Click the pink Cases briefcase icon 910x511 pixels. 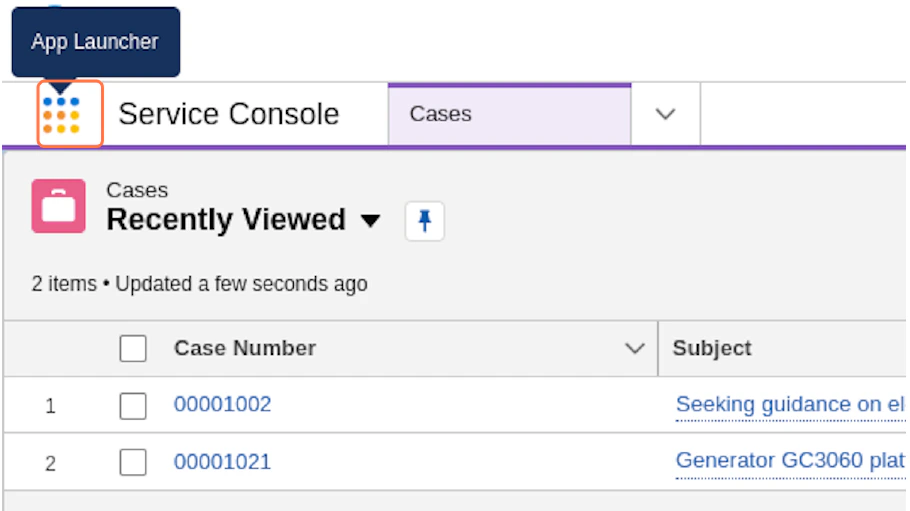pyautogui.click(x=58, y=206)
